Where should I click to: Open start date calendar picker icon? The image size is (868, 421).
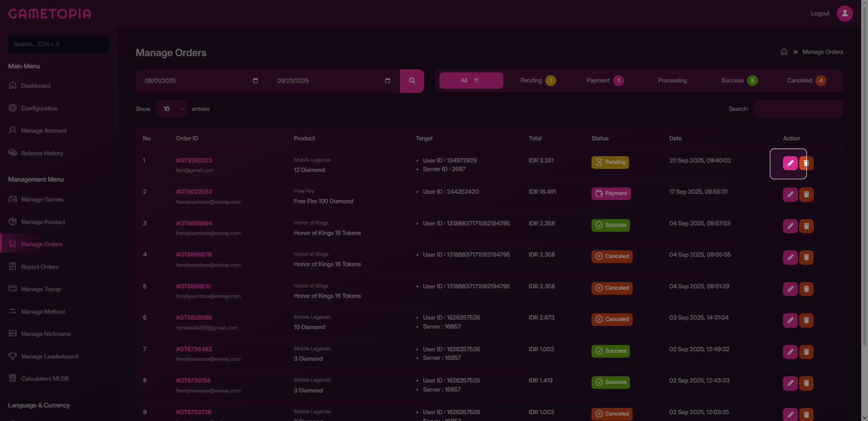[x=255, y=81]
